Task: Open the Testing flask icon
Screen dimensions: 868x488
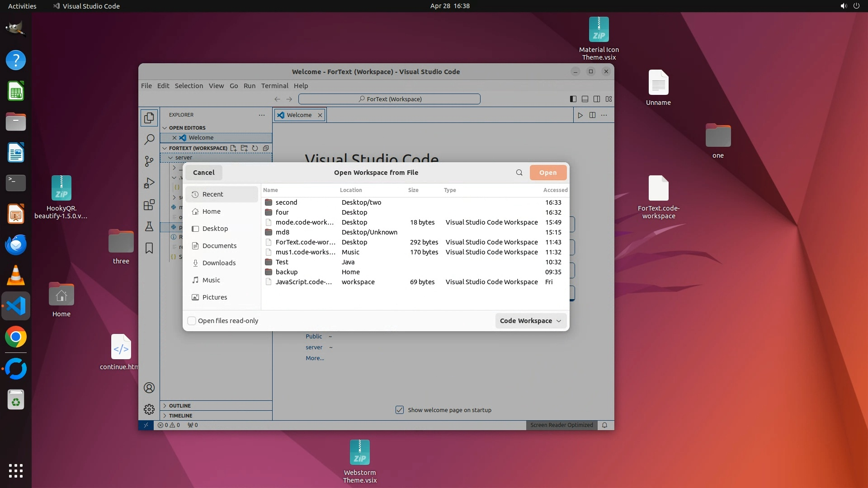Action: (149, 226)
